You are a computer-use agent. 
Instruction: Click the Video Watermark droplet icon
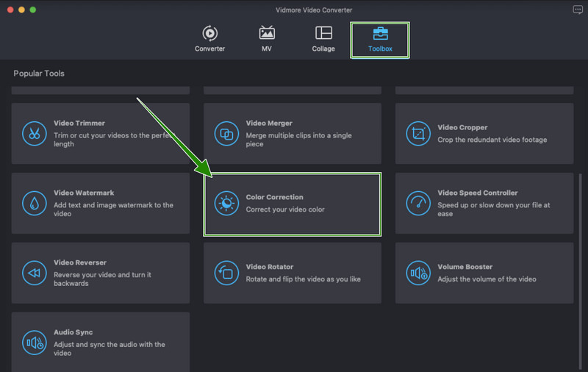click(34, 203)
